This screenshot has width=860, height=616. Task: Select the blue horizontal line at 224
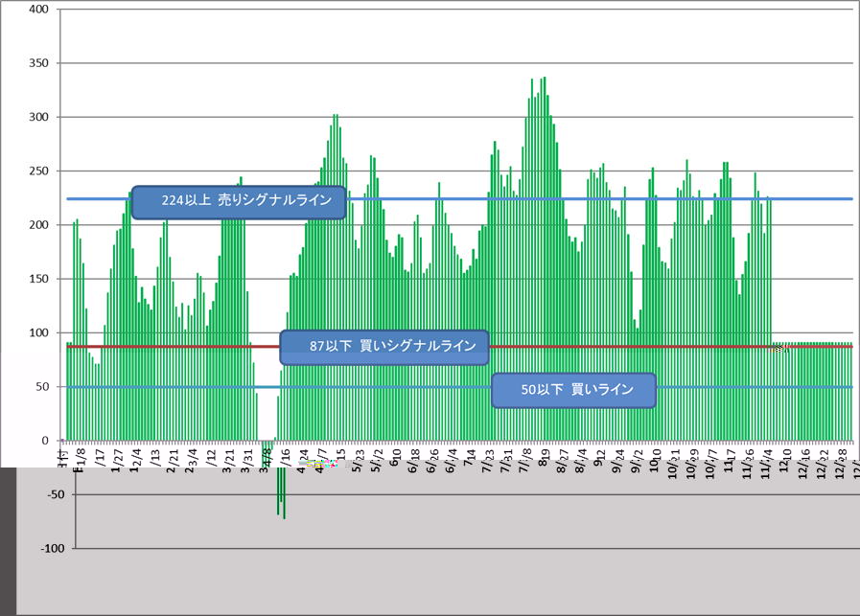click(575, 199)
